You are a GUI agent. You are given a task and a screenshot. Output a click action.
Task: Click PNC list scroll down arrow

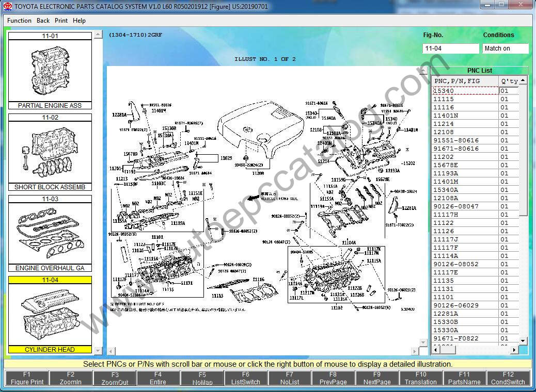(523, 341)
